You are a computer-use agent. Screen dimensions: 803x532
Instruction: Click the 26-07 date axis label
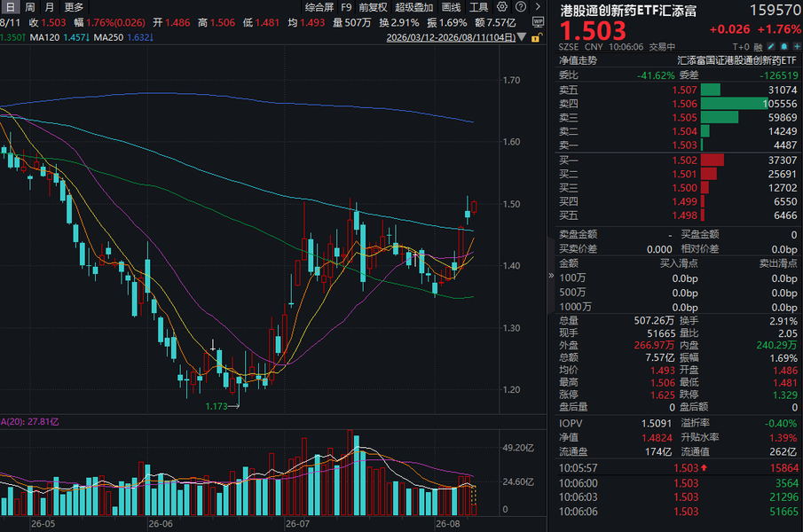(x=297, y=524)
